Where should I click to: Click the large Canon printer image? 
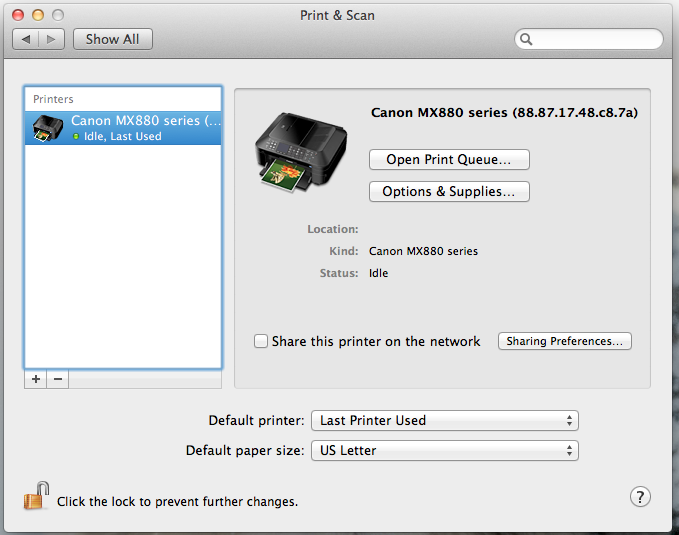(301, 152)
